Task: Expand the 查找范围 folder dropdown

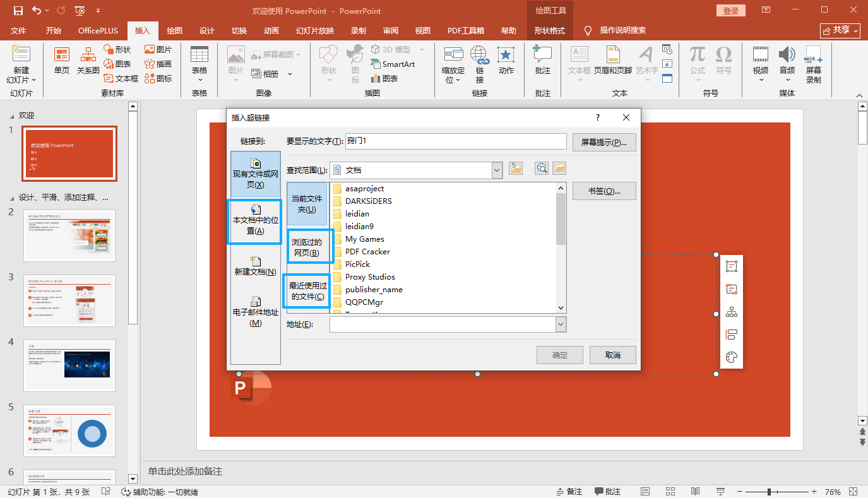Action: 497,170
